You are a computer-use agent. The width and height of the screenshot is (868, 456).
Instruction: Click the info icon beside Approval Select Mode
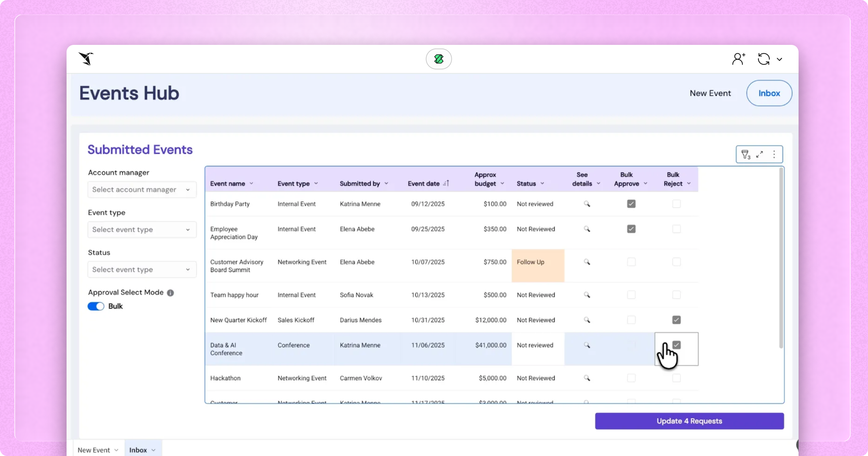coord(170,293)
